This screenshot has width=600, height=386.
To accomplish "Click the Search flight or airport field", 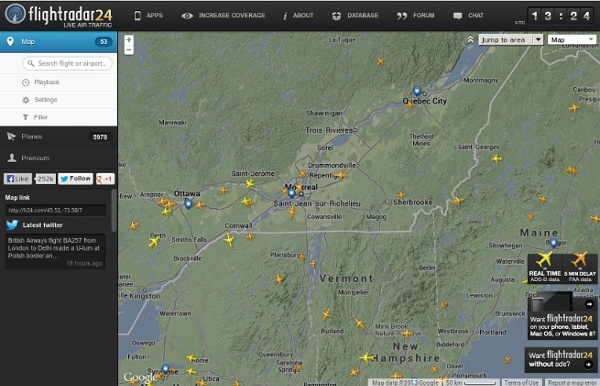I will [67, 63].
